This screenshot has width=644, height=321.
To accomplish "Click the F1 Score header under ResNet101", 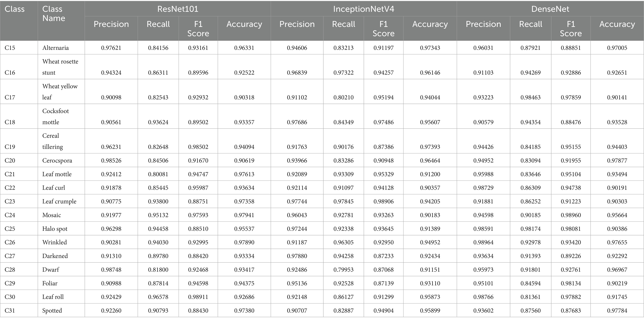I will [198, 29].
